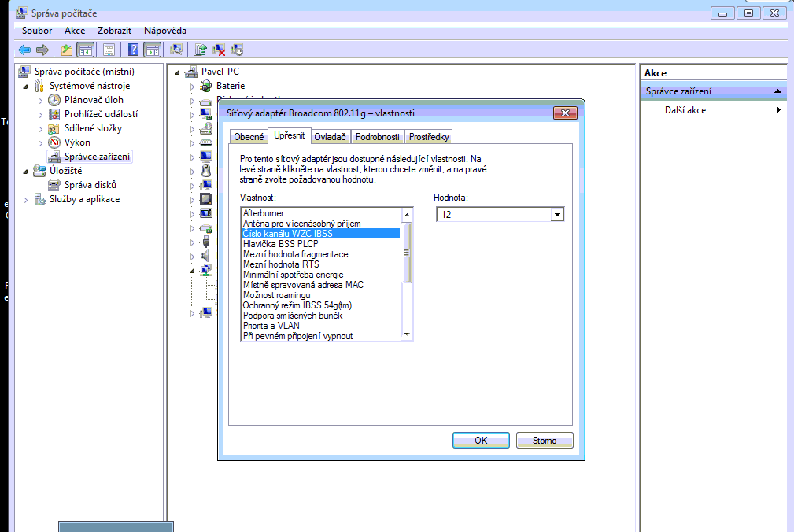794x532 pixels.
Task: Select Správce zařízení in the left tree
Action: click(x=97, y=157)
